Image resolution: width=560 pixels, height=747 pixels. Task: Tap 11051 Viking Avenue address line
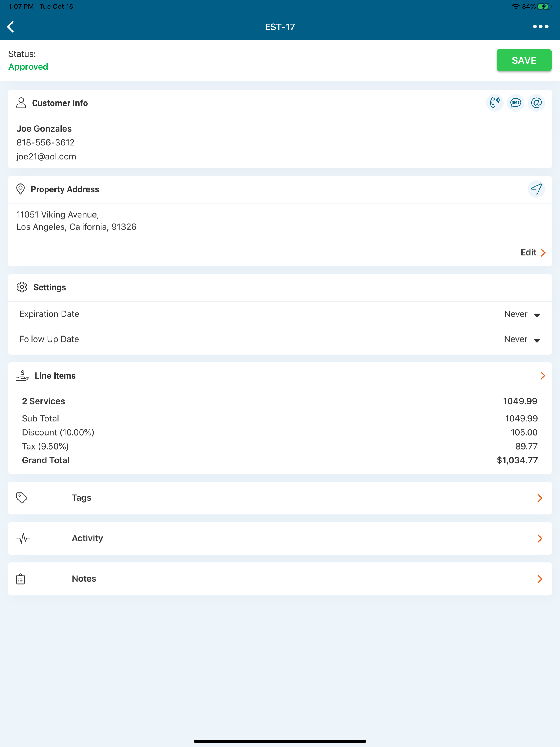(x=58, y=214)
